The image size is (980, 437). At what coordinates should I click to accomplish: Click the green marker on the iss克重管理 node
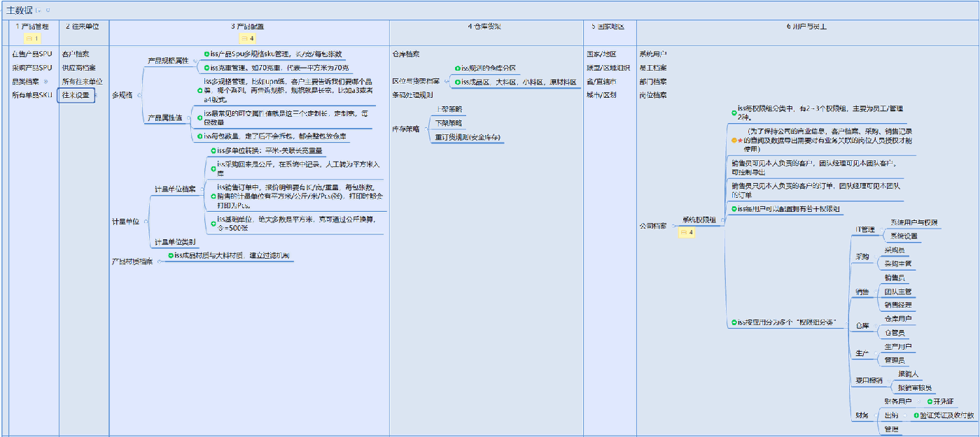tap(205, 68)
